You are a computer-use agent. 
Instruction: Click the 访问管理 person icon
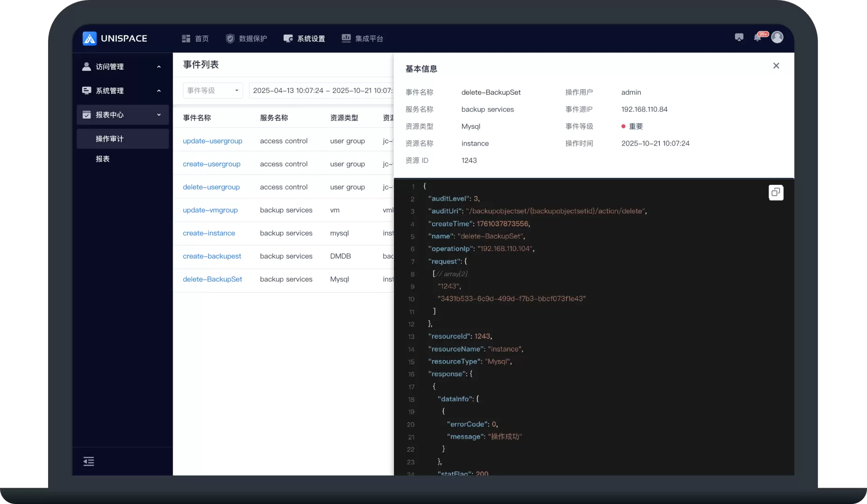(x=86, y=67)
